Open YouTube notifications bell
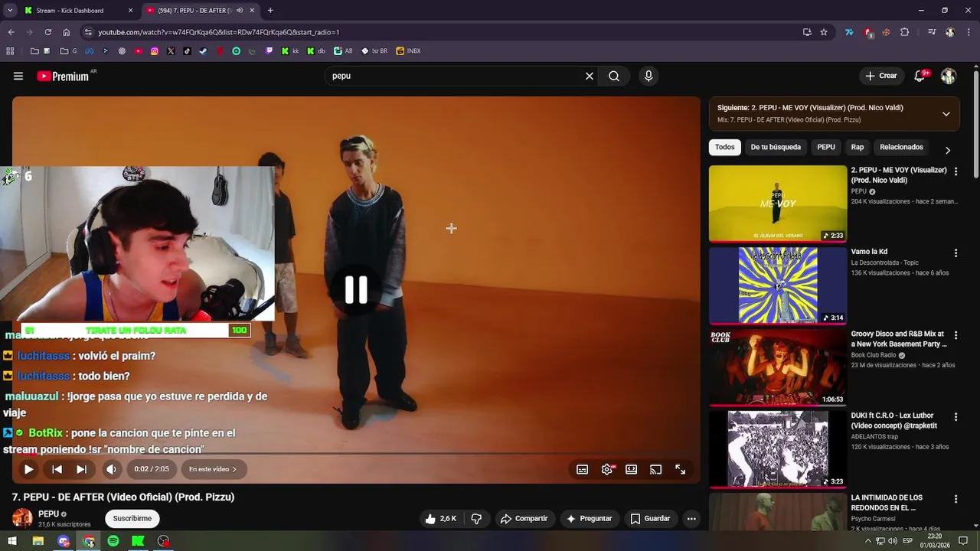 920,76
